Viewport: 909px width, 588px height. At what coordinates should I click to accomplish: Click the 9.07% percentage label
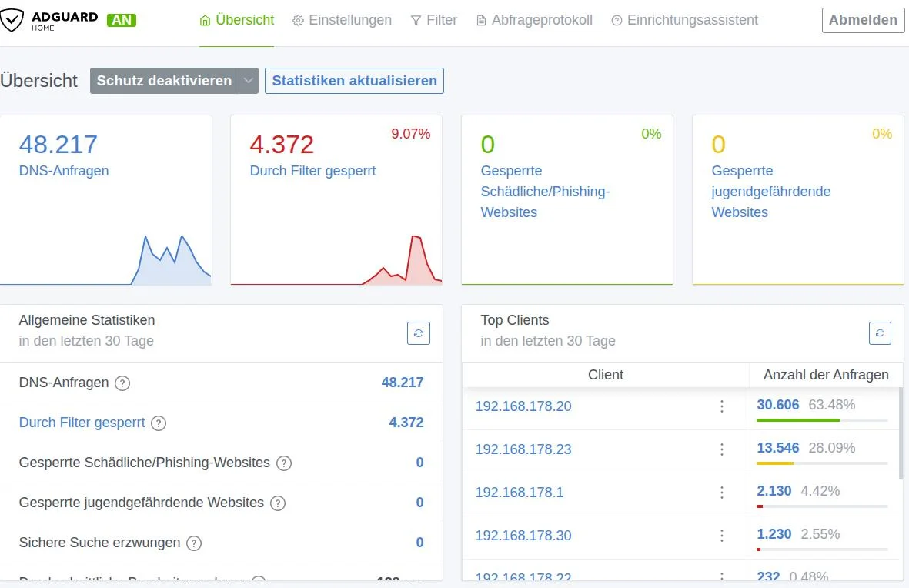(x=410, y=134)
